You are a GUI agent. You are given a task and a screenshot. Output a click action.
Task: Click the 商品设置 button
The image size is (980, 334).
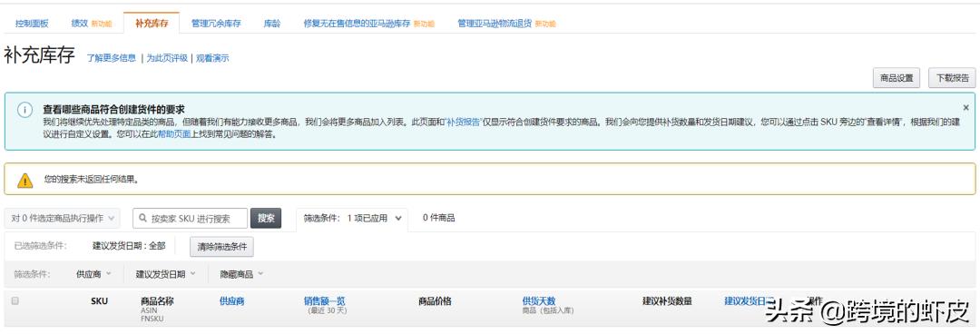[897, 78]
